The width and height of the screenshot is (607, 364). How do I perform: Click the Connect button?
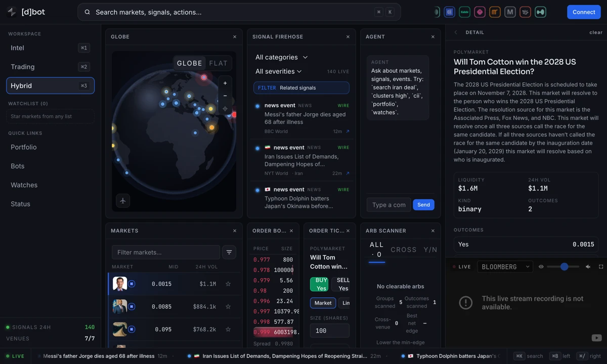point(584,12)
